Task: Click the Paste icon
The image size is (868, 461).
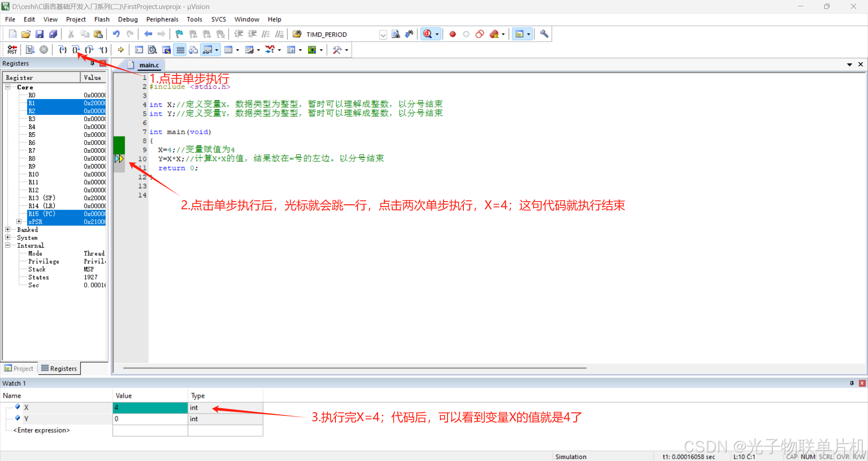Action: (x=98, y=34)
